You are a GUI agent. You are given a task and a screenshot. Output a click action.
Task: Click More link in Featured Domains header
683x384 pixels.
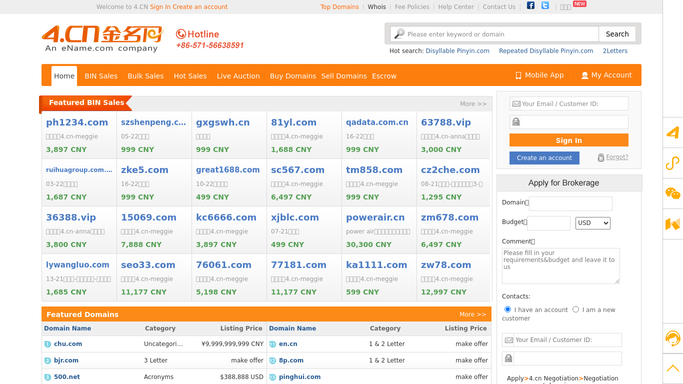472,314
